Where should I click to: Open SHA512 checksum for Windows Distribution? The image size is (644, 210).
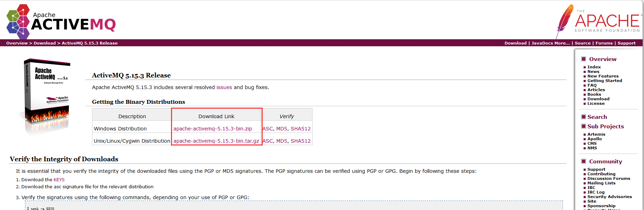coord(301,129)
